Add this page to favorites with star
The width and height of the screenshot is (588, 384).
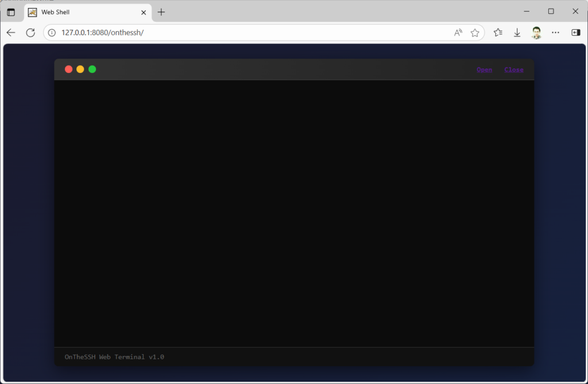475,33
